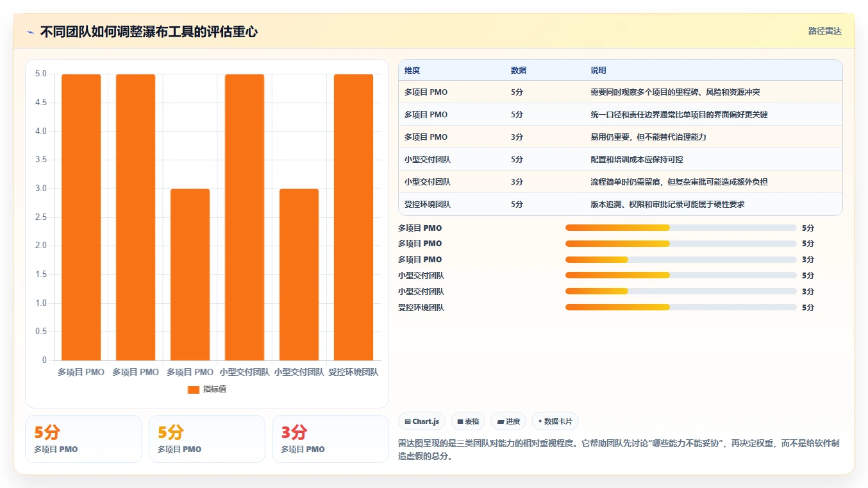Viewport: 868px width, 488px height.
Task: Click the Chart.js tag icon
Action: click(x=408, y=421)
